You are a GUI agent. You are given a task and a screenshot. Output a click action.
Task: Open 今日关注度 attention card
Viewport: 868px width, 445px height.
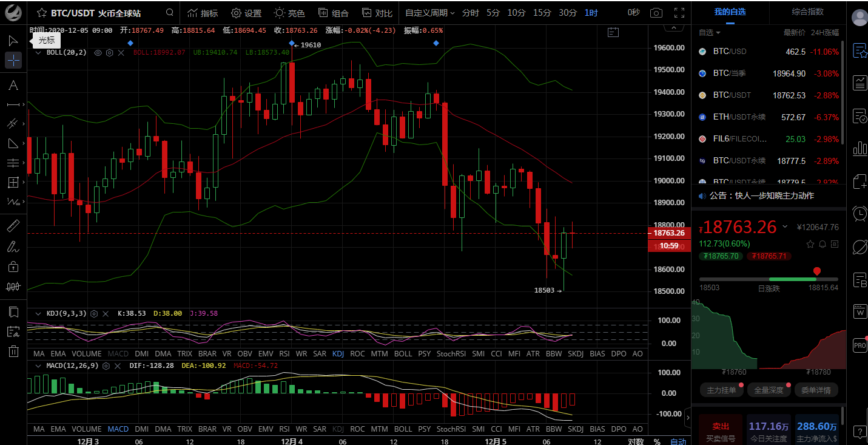coord(769,431)
